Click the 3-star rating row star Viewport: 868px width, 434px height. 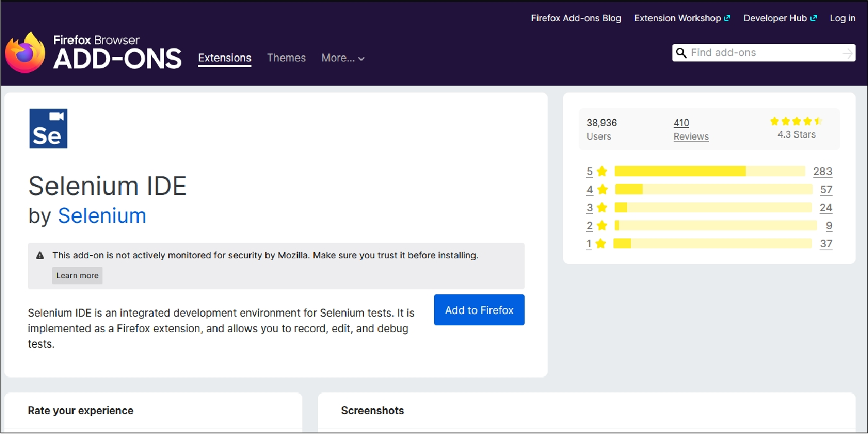602,208
